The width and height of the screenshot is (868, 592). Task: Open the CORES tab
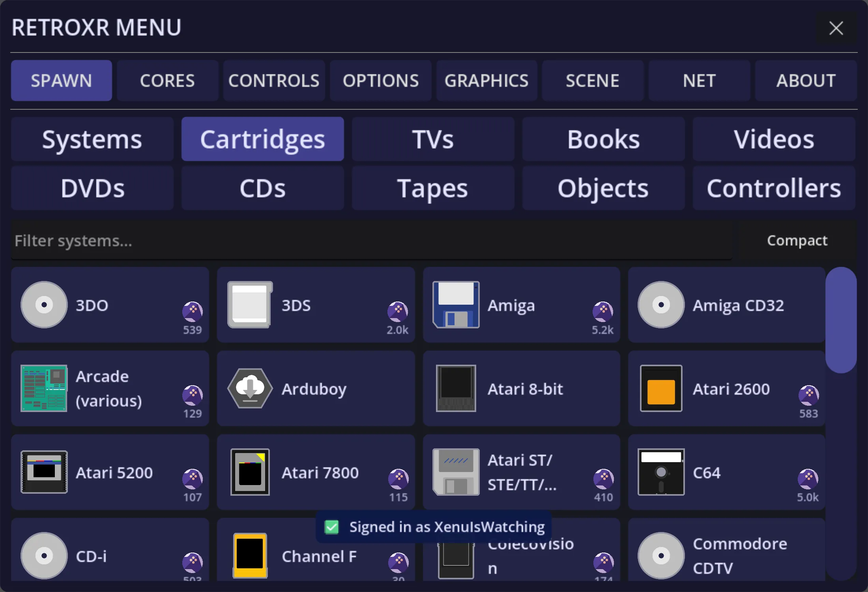[x=167, y=81]
